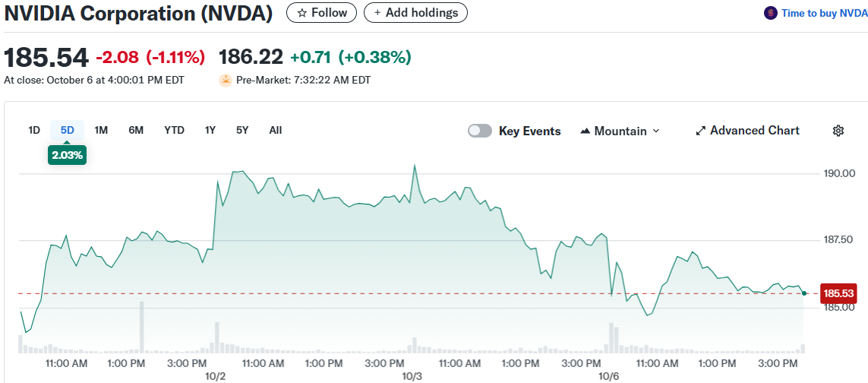Select the 1M time range tab
This screenshot has height=383, width=868.
[101, 130]
